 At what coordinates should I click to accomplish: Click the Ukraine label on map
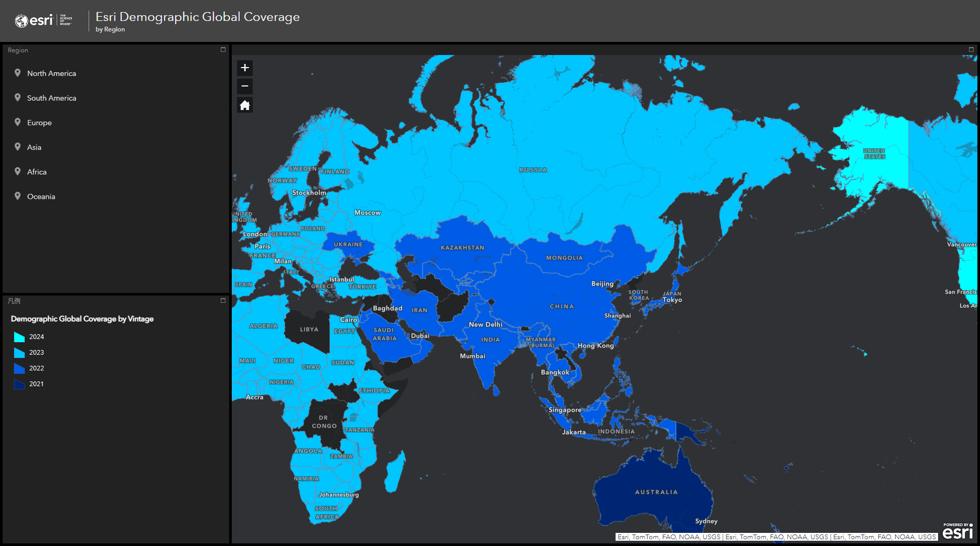pos(348,245)
